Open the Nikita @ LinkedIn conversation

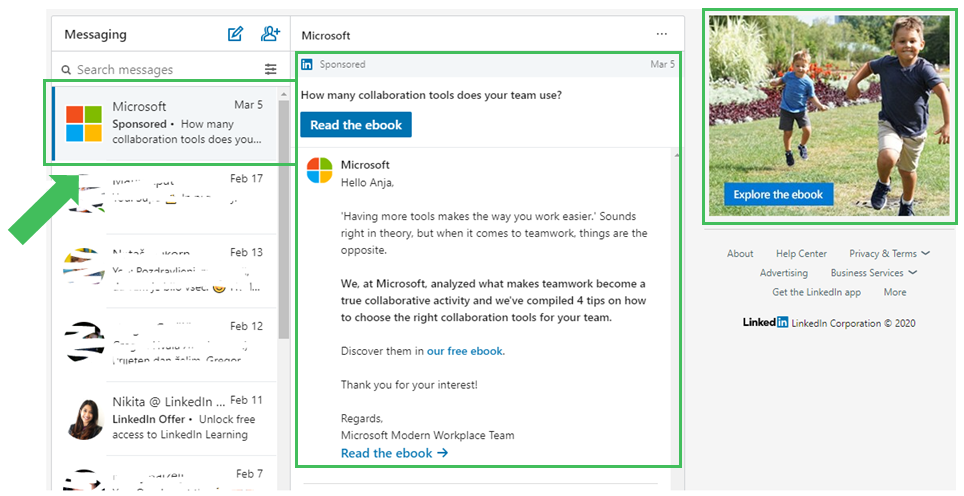165,419
